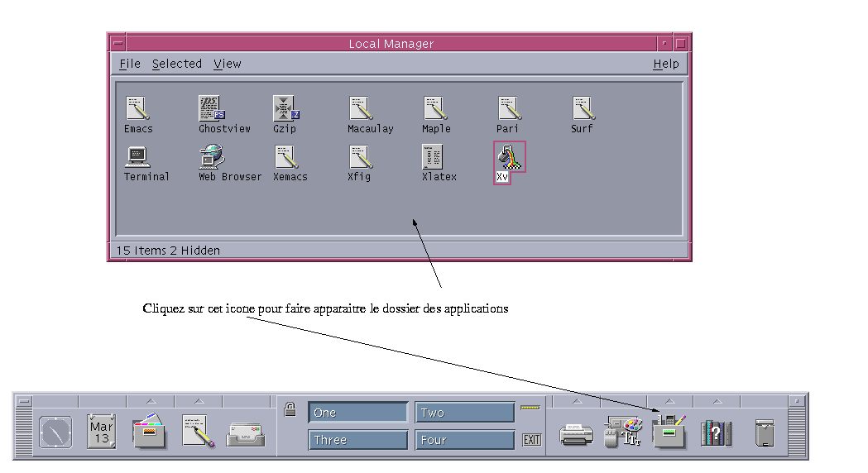868x473 pixels.
Task: Click the '15 Items 2 Hidden' status text
Action: click(168, 251)
